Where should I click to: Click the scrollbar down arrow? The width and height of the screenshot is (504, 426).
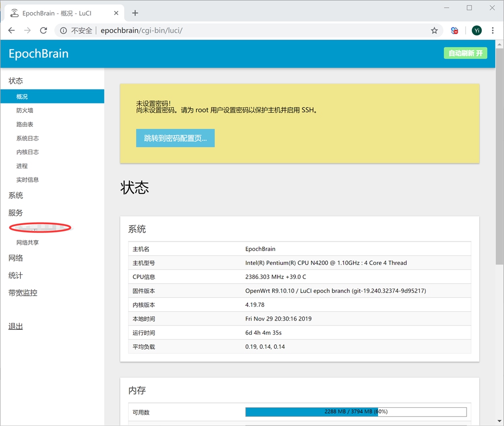click(500, 421)
